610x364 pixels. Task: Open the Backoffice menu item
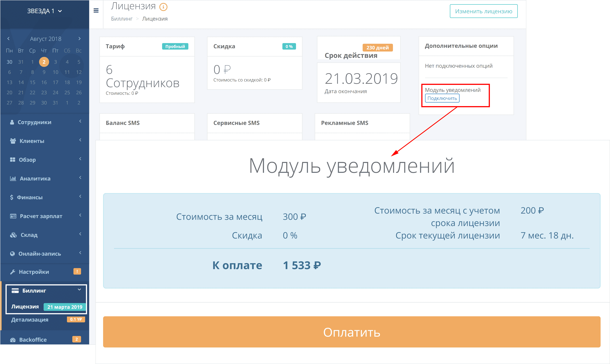33,340
